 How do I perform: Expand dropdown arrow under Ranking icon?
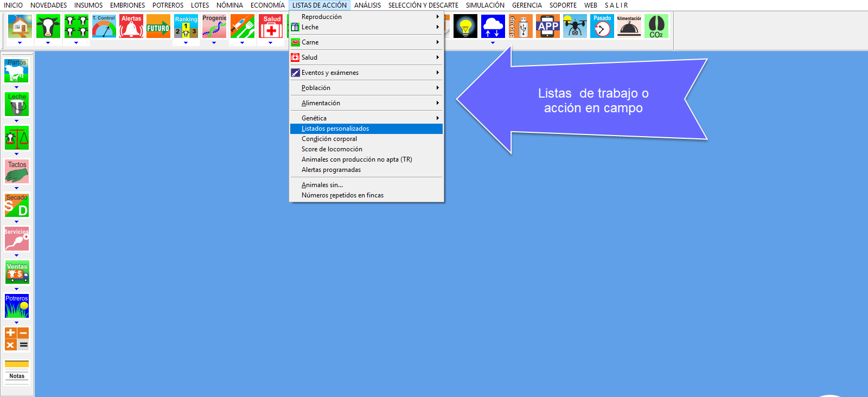(x=186, y=43)
